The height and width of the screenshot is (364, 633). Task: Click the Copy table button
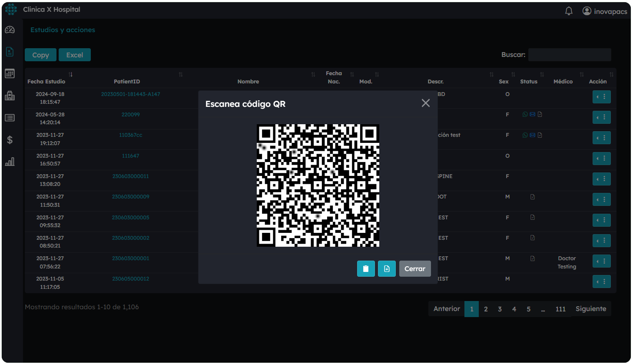pyautogui.click(x=40, y=55)
